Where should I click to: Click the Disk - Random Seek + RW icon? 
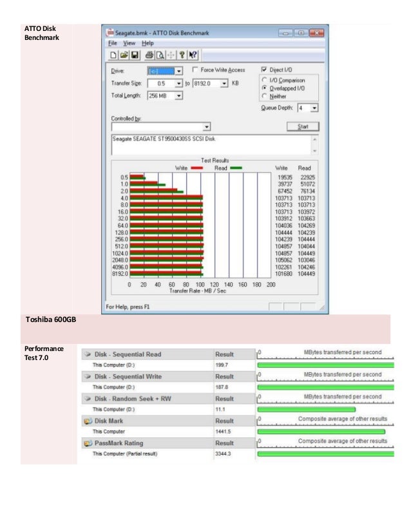(x=88, y=399)
